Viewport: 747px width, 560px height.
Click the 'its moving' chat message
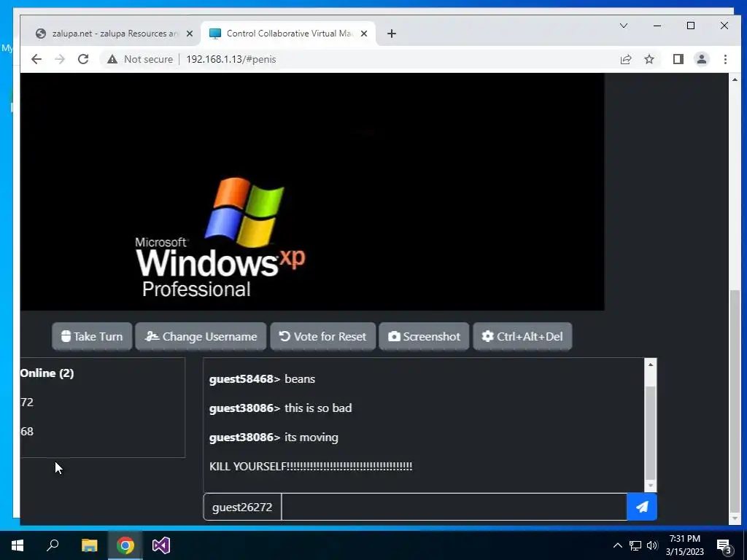(x=311, y=437)
